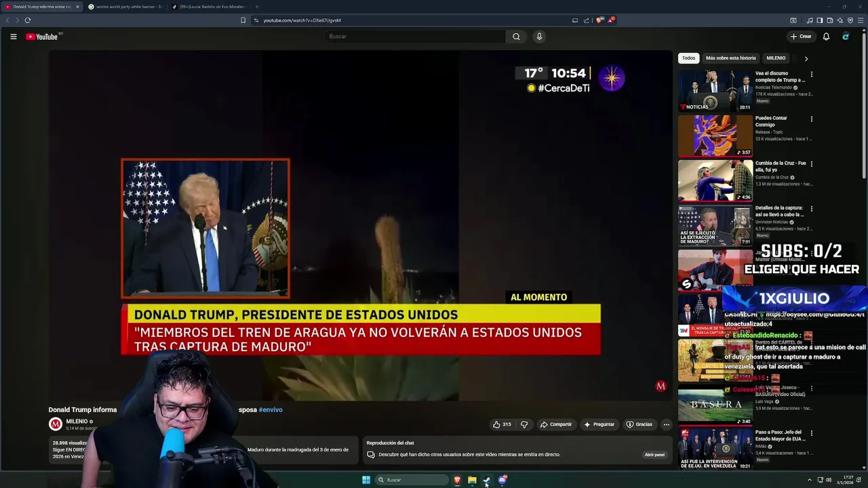Select the 'Más sobre esta historia' chip

(730, 58)
